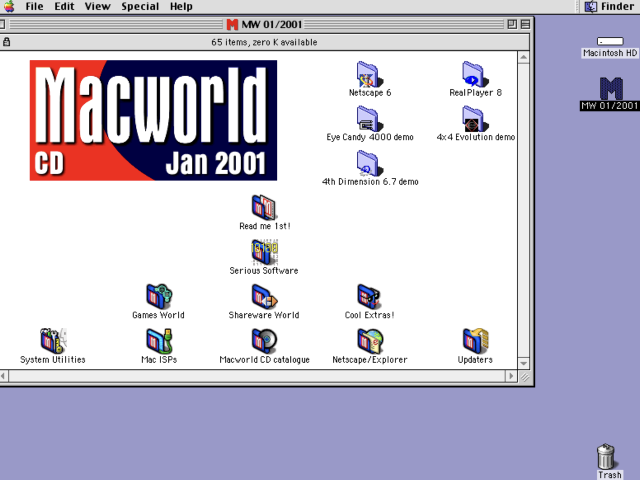Open the View menu
This screenshot has width=640, height=480.
[x=98, y=7]
